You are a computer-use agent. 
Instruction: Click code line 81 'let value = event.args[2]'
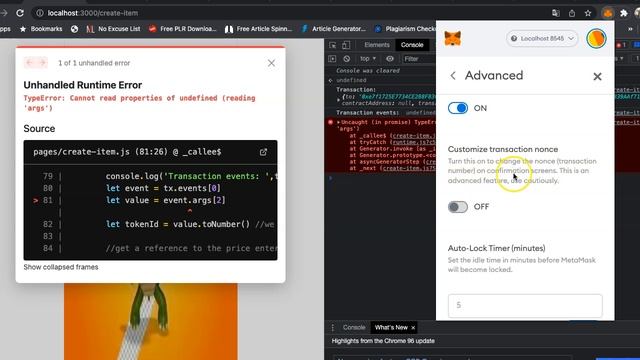click(x=165, y=200)
